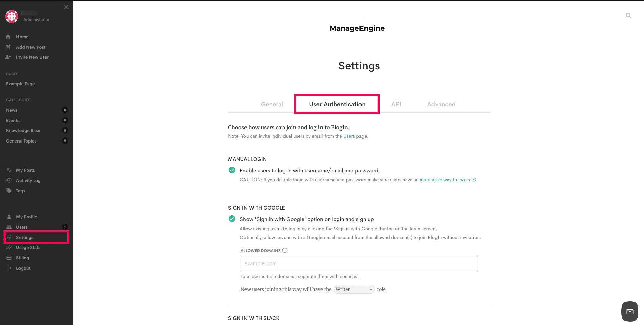Click the search magnifier icon

[x=628, y=16]
